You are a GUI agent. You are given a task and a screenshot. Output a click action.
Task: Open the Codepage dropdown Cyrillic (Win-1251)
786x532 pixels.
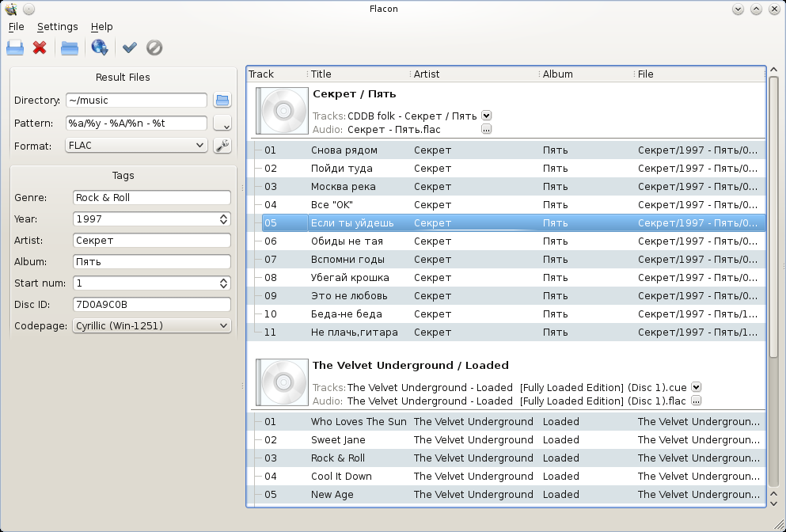[x=151, y=326]
